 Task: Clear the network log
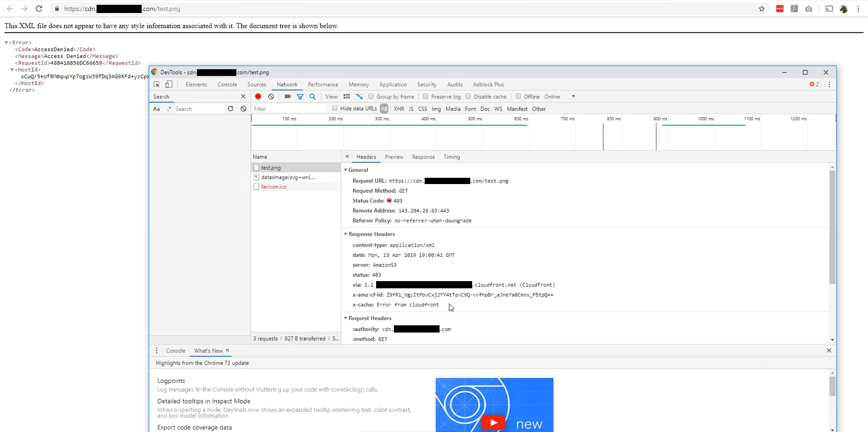[271, 97]
